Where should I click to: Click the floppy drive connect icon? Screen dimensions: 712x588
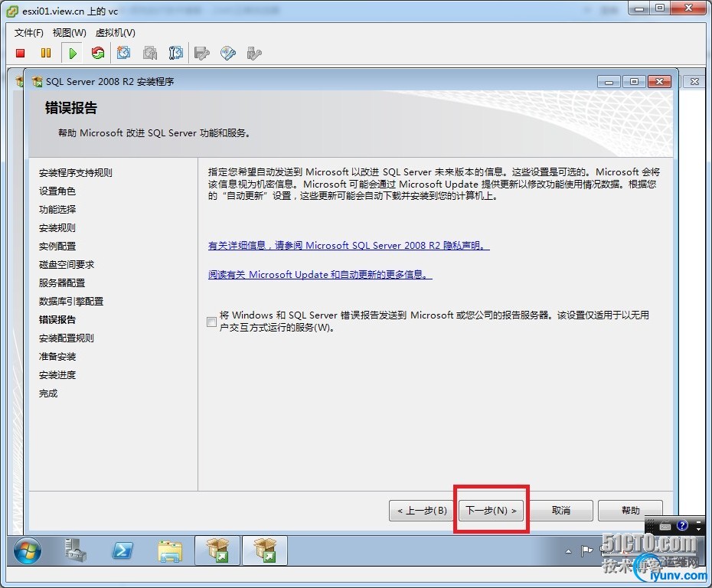pos(201,53)
